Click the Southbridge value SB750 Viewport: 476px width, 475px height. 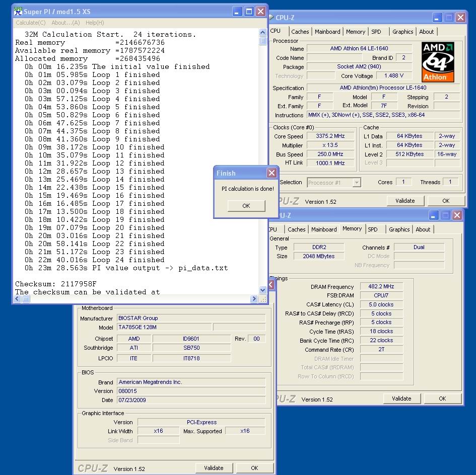pos(191,348)
